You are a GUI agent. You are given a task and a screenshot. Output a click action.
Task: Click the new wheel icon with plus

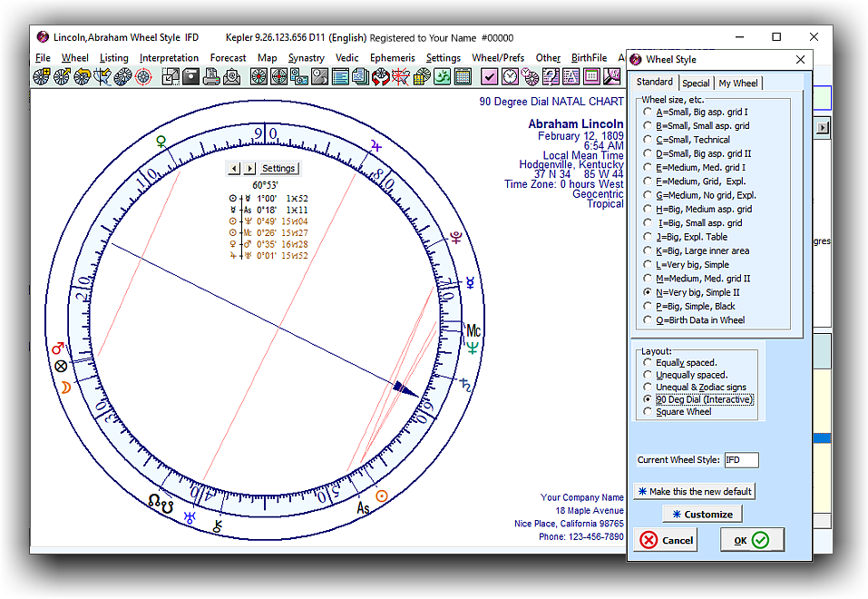click(42, 76)
